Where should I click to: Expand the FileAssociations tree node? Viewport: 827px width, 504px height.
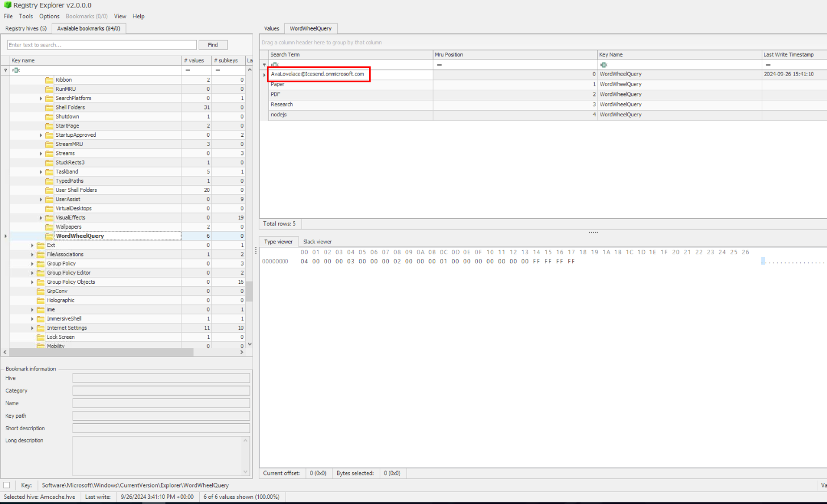coord(32,255)
